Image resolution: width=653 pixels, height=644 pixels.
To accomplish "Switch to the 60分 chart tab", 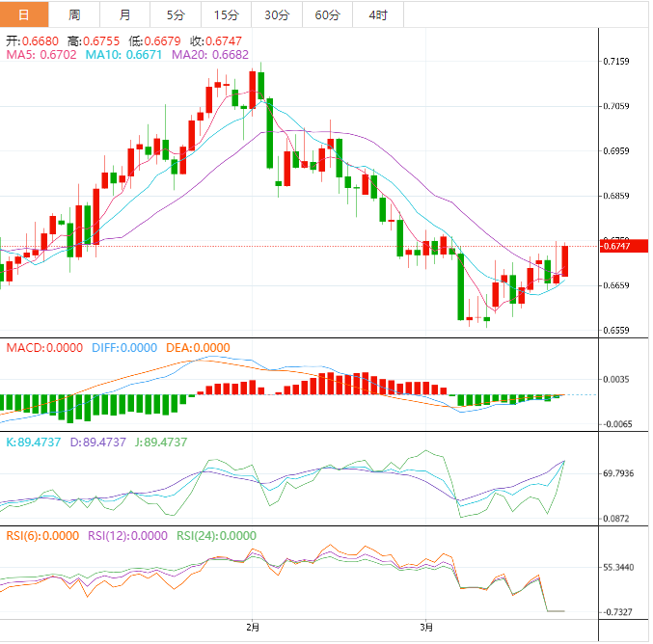I will (x=327, y=14).
